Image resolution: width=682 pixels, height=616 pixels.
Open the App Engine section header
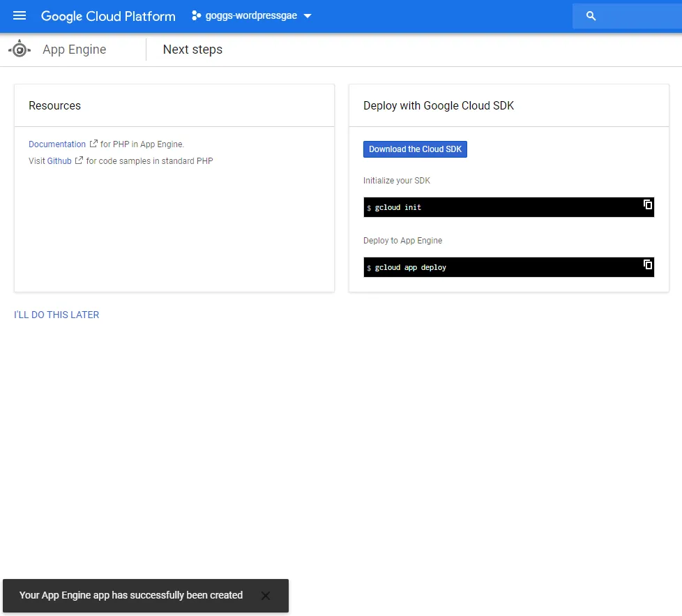(75, 49)
